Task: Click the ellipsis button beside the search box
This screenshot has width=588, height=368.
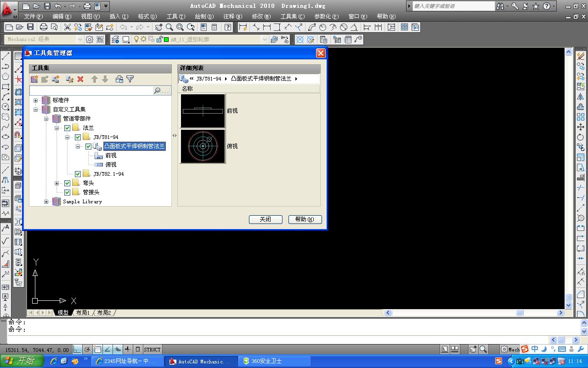Action: coord(166,91)
